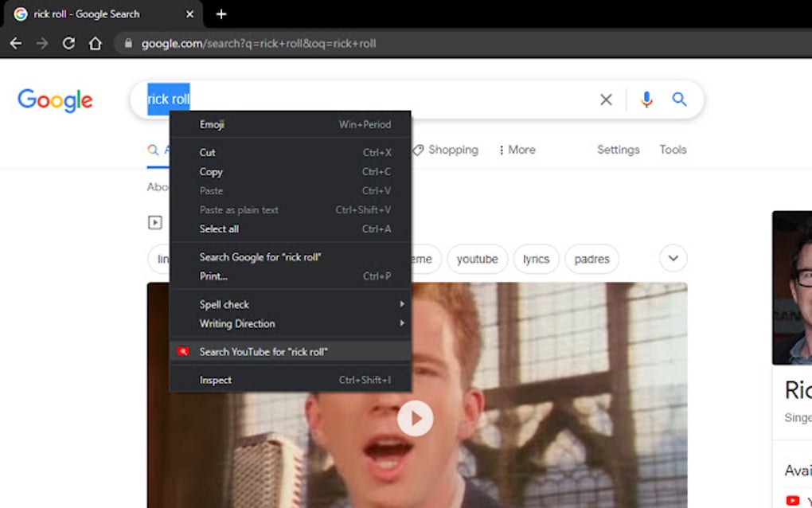The image size is (812, 508).
Task: Play the Rick Astley video
Action: [415, 417]
